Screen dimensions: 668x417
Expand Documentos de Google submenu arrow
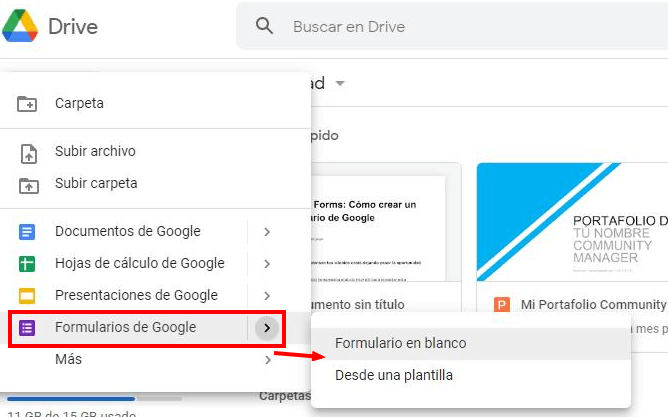(267, 232)
